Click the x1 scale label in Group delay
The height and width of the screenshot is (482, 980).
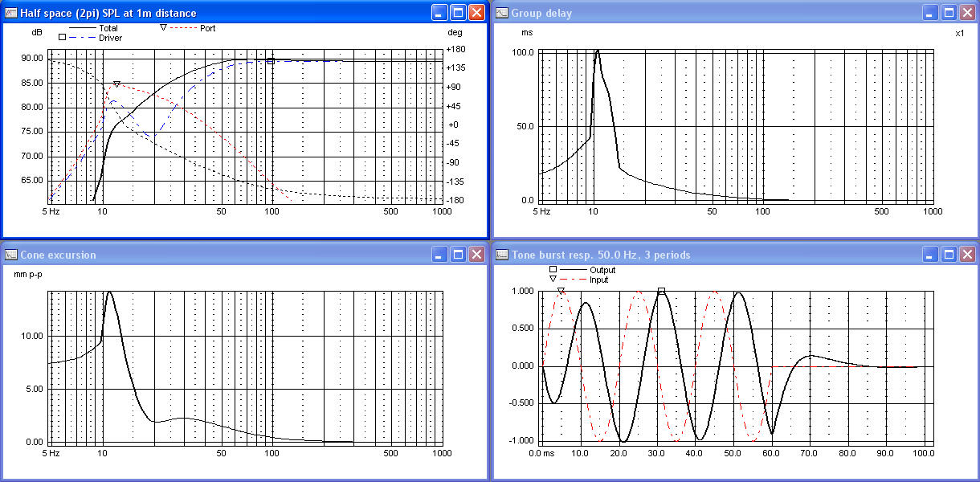pos(959,33)
